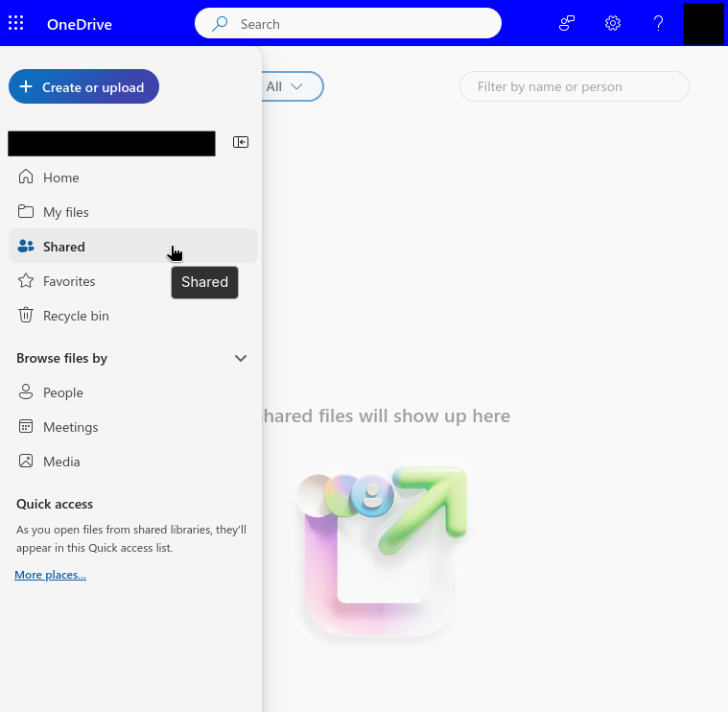
Task: Open Home in sidebar
Action: pyautogui.click(x=133, y=178)
